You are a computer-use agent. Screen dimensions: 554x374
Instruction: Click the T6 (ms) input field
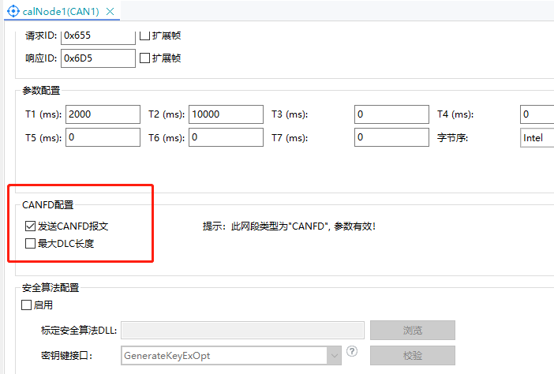pyautogui.click(x=226, y=137)
